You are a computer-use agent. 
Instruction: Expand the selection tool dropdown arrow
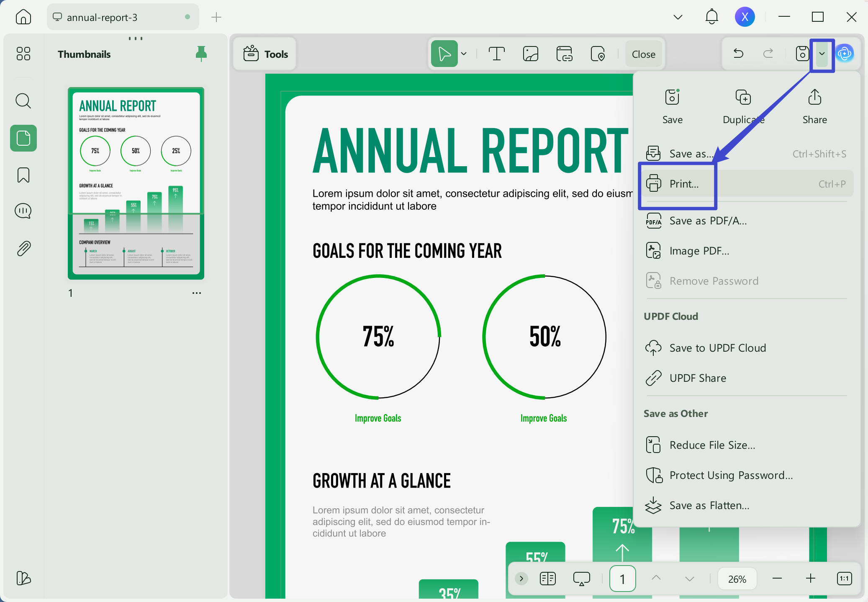click(x=464, y=54)
